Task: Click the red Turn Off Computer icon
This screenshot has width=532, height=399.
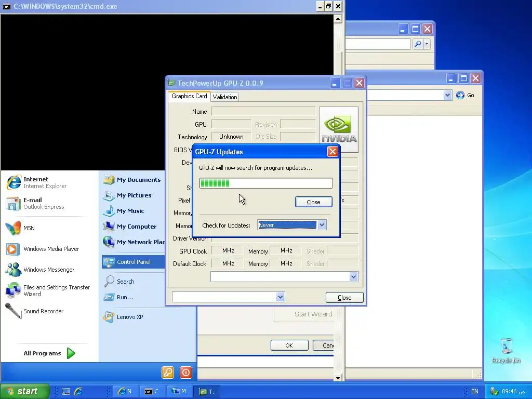Action: (x=186, y=372)
